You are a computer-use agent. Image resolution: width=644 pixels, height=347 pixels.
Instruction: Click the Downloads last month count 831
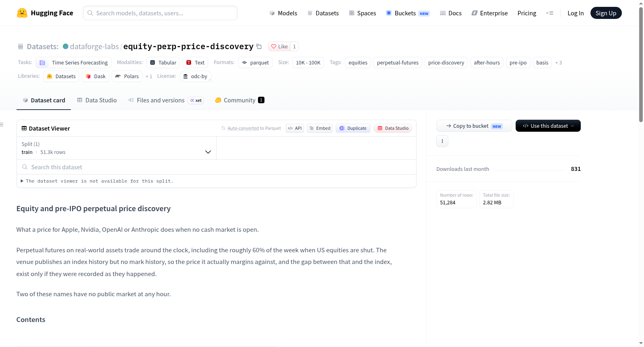[576, 169]
